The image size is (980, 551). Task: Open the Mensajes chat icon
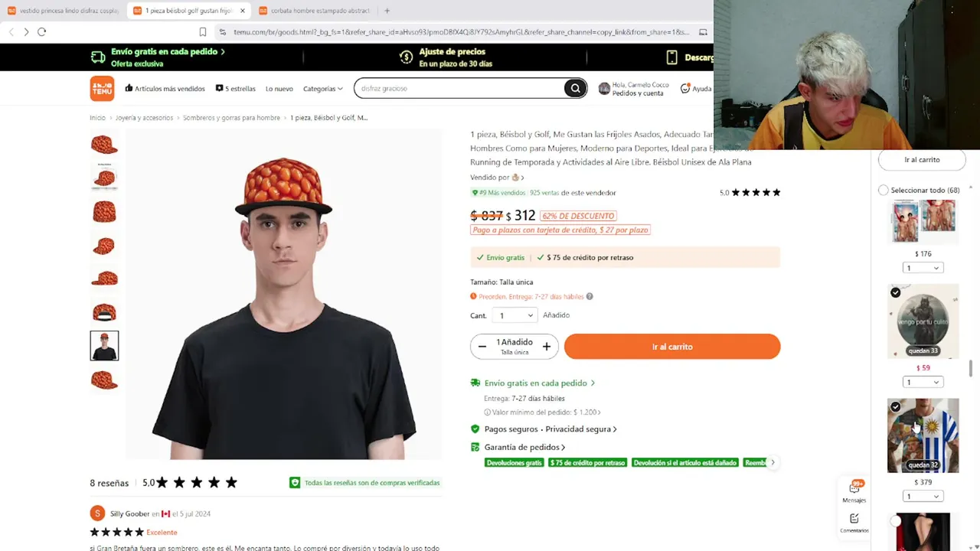[854, 491]
